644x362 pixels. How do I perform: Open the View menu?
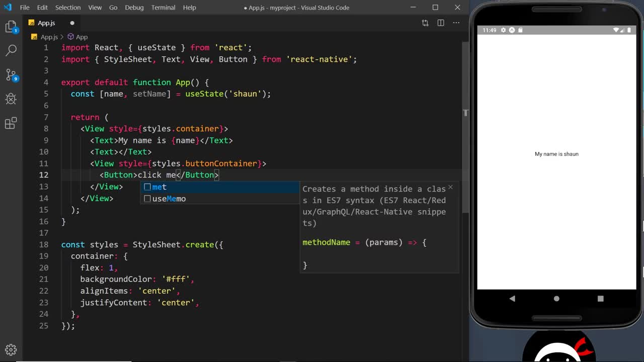coord(95,8)
